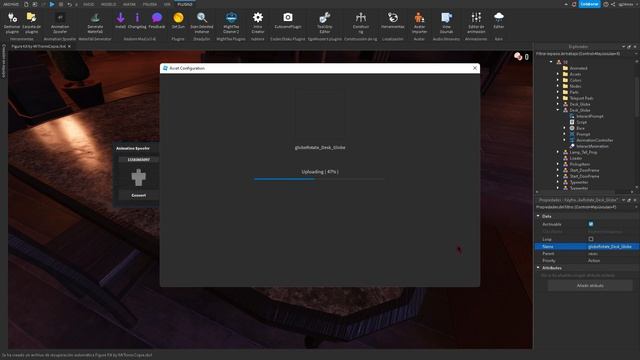
Task: Switch to the INICIO ribbon tab
Action: 88,4
